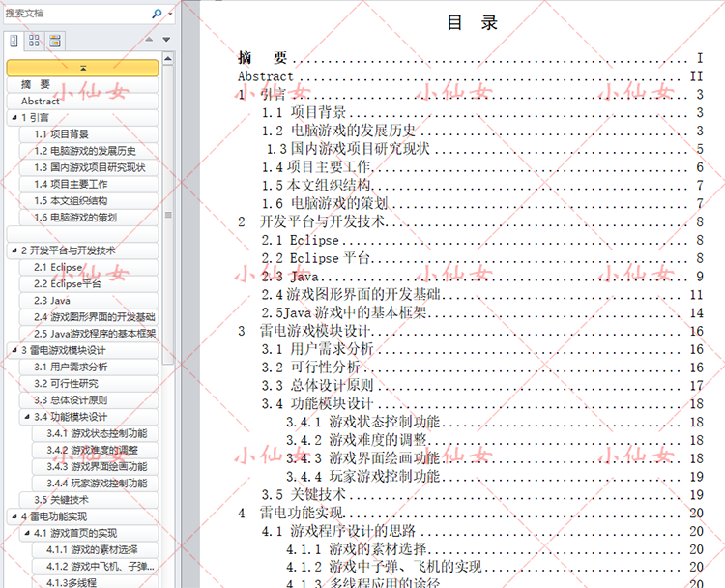Select 3.3 总体设计原则 in navigation pane
This screenshot has height=588, width=725.
pyautogui.click(x=89, y=400)
